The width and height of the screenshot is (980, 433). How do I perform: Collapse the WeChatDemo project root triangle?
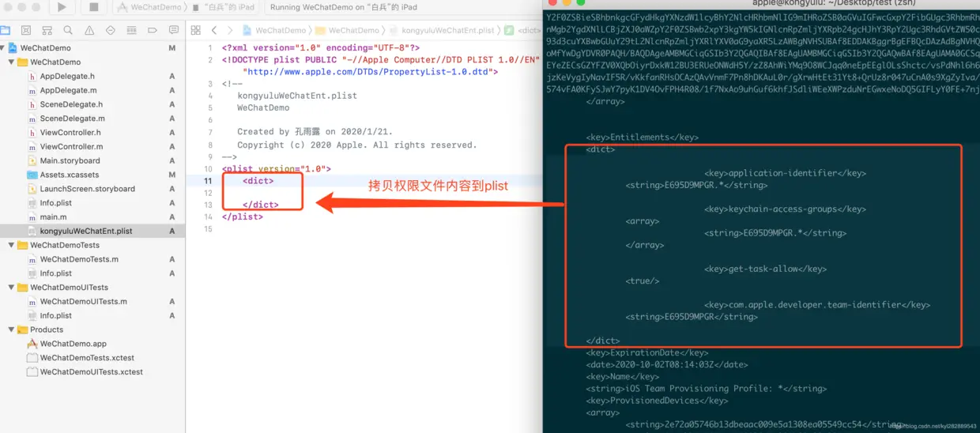click(x=2, y=48)
